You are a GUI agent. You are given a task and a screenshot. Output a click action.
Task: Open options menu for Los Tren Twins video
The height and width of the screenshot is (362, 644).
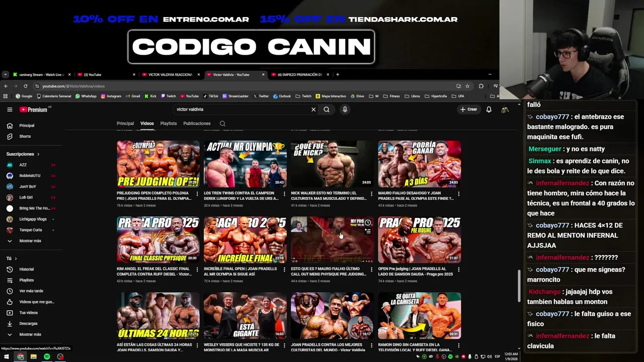click(x=284, y=194)
